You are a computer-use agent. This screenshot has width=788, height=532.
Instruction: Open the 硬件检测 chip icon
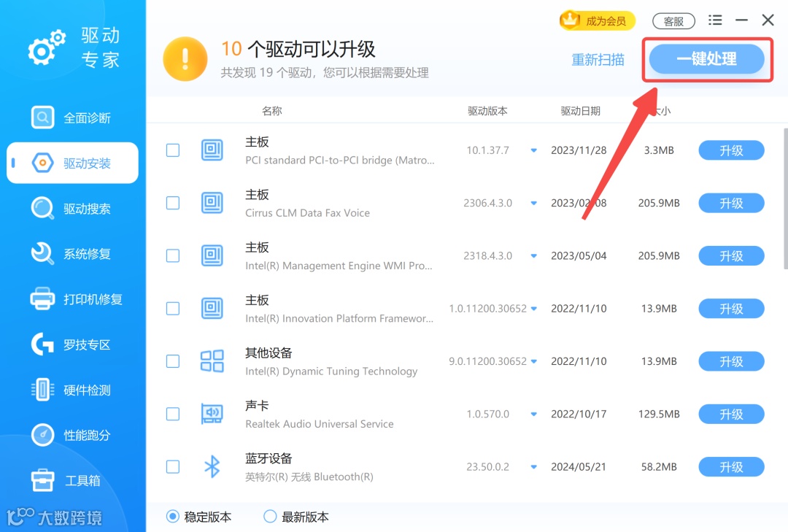(x=43, y=390)
